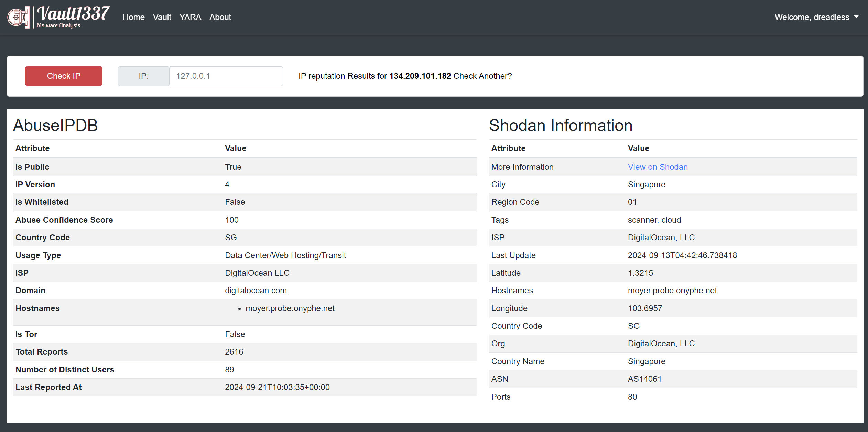Click the Vault1337 Malware Analysis brand text
Screen dimensions: 868x432
coord(73,17)
